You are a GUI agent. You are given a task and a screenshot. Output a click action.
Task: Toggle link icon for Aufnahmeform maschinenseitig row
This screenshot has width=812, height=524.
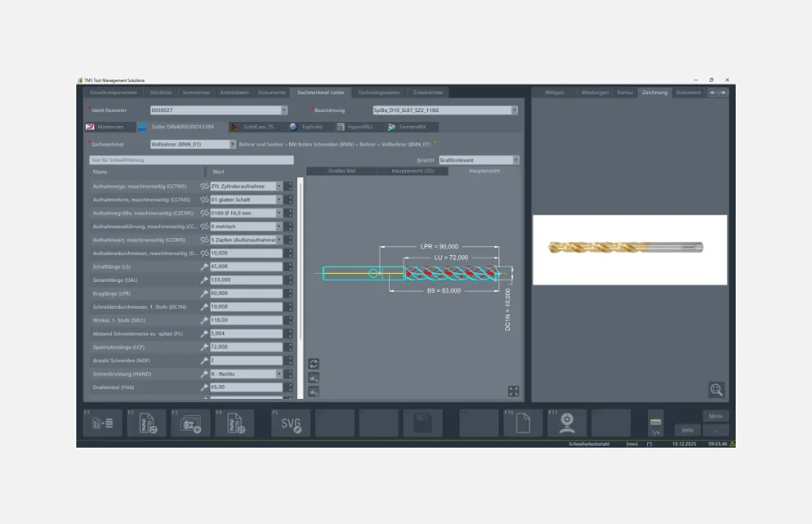[x=205, y=199]
